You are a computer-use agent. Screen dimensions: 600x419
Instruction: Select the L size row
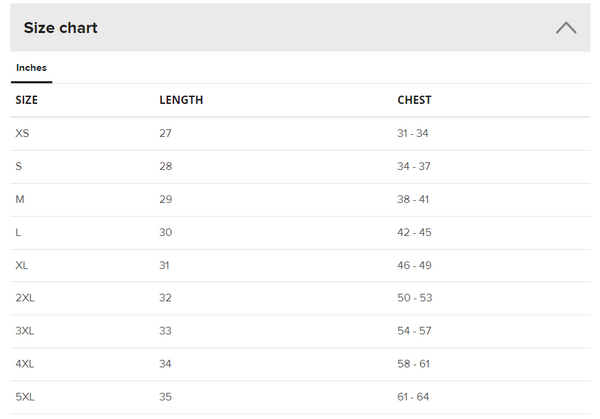[19, 232]
